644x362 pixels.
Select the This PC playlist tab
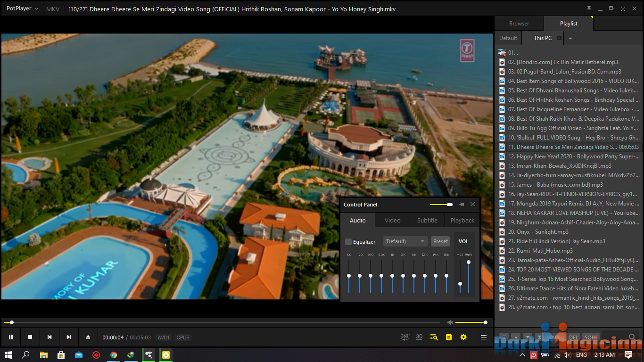(543, 38)
